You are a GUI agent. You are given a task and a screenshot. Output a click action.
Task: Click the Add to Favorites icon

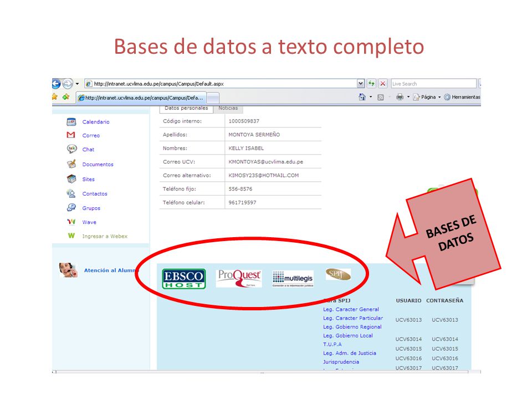tap(66, 97)
